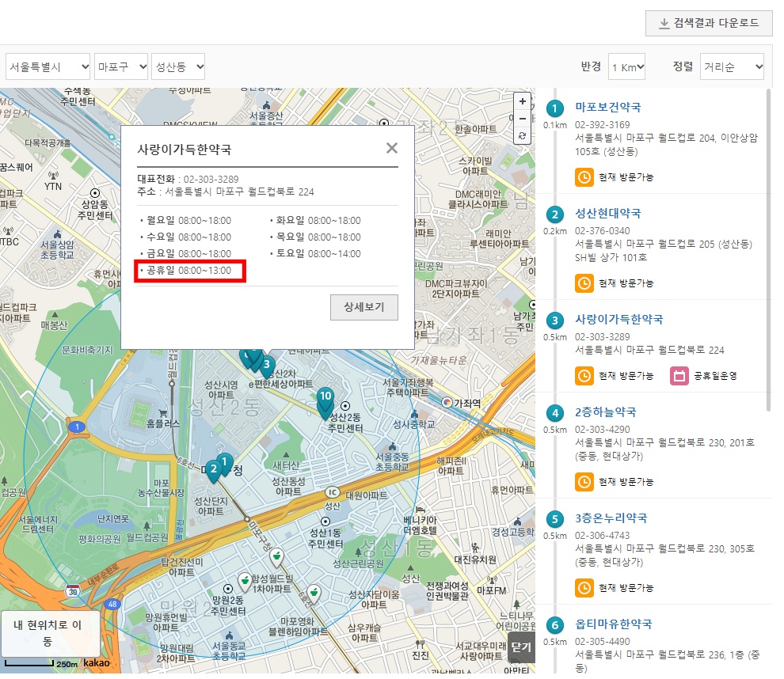Screen dimensions: 784x679
Task: Open 사랑이가득한약국 link in results list
Action: [x=619, y=319]
